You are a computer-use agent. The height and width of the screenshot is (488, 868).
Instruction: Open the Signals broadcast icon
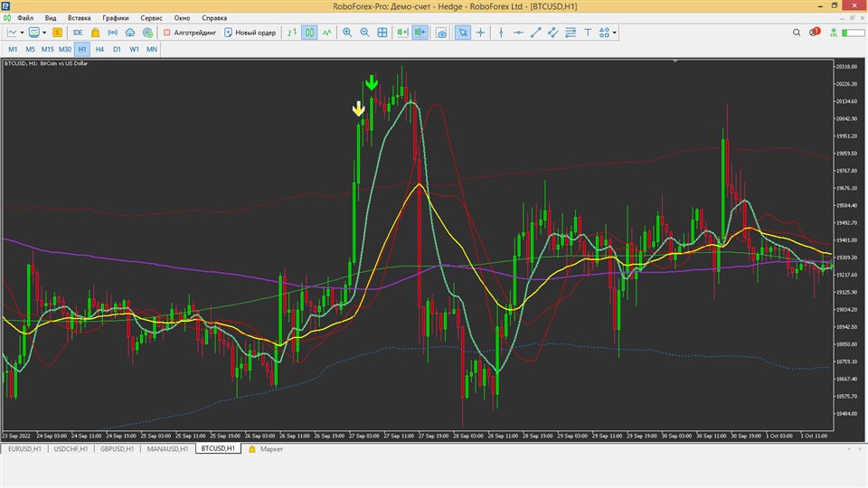(112, 33)
